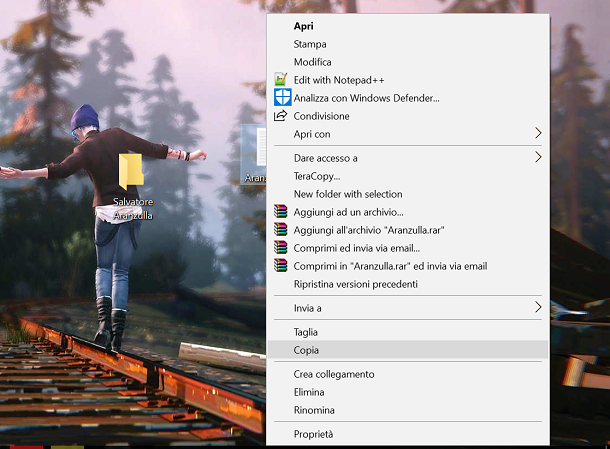The height and width of the screenshot is (449, 610).
Task: Open the Condivisione option
Action: point(408,116)
